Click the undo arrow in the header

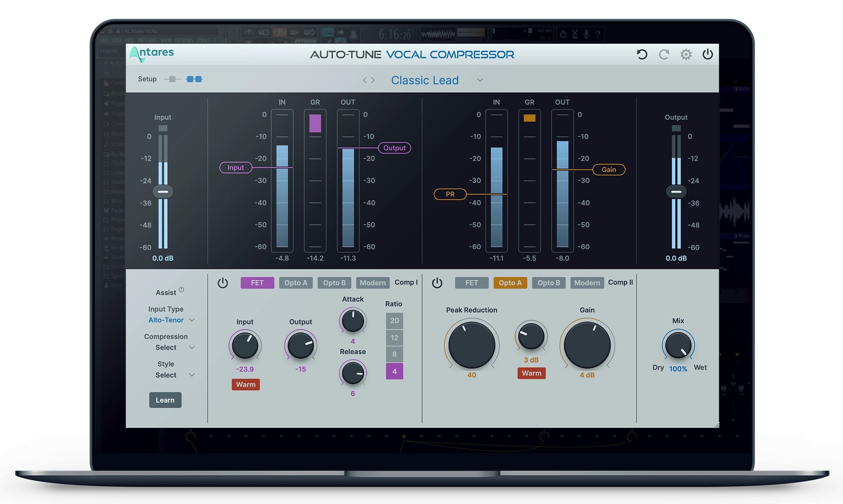[641, 54]
